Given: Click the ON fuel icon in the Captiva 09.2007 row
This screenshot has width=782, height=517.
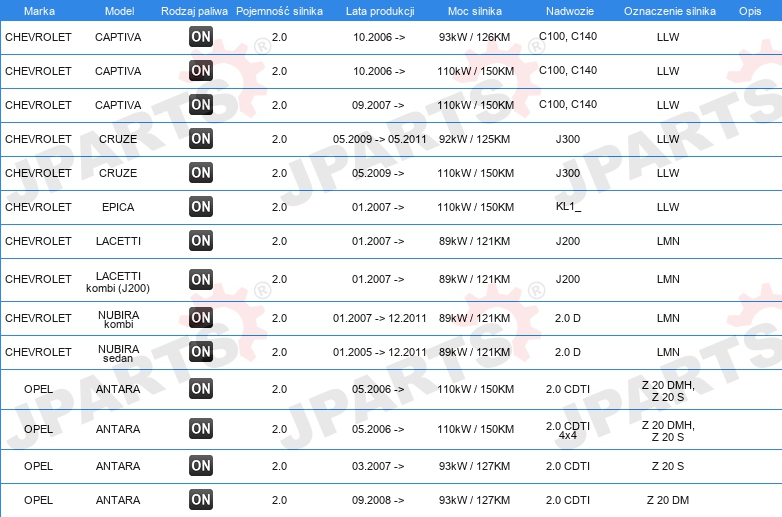Looking at the screenshot, I should point(201,104).
